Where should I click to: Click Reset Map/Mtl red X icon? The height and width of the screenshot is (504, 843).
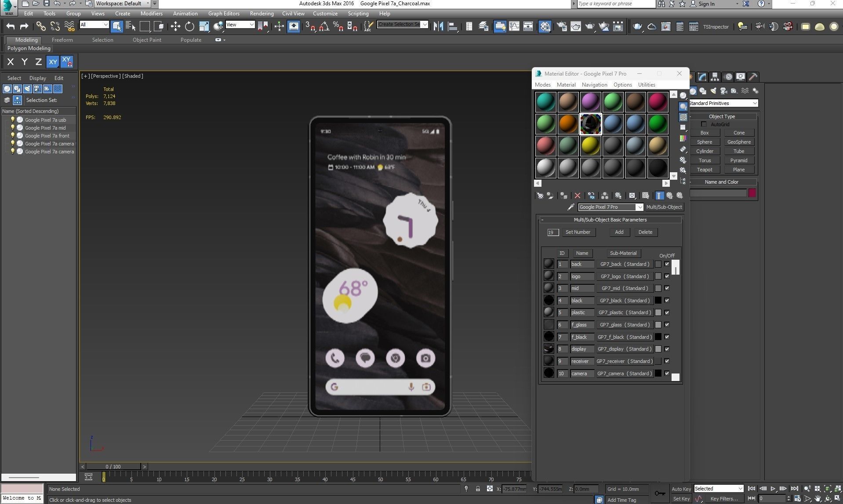578,196
